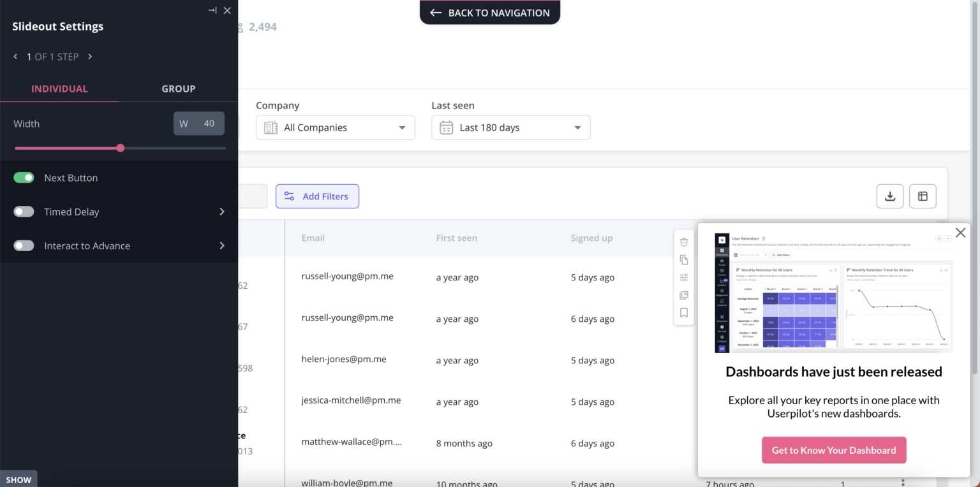
Task: Open step adjustment settings icon
Action: point(684,277)
